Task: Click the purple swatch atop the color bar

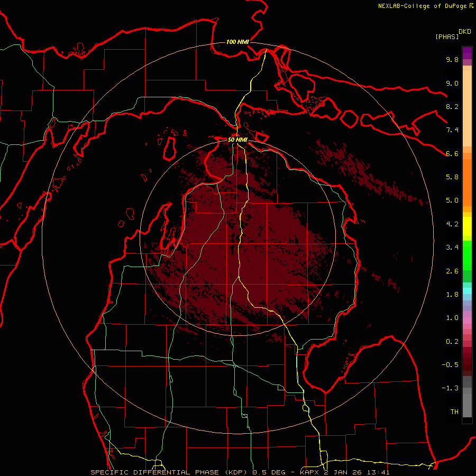Action: (467, 53)
